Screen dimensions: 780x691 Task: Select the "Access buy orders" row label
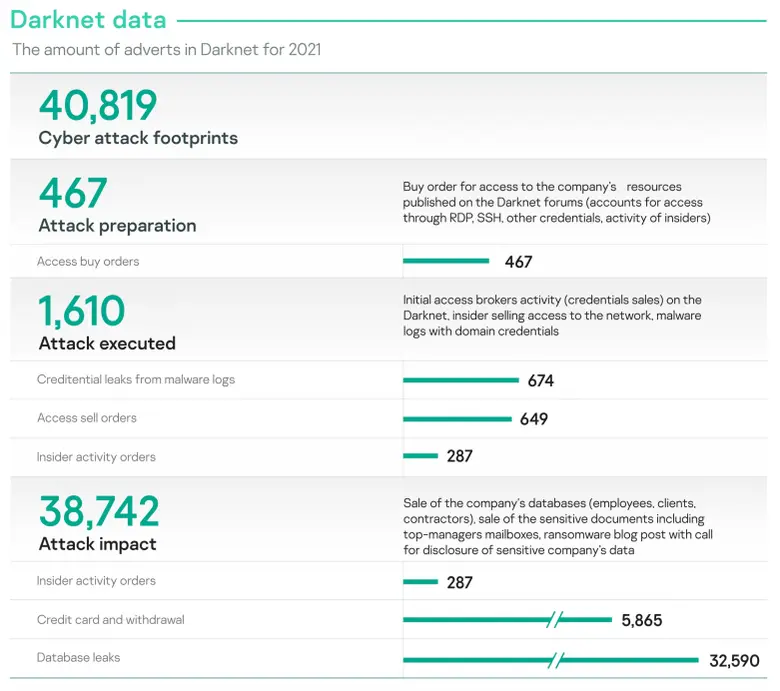pyautogui.click(x=88, y=262)
